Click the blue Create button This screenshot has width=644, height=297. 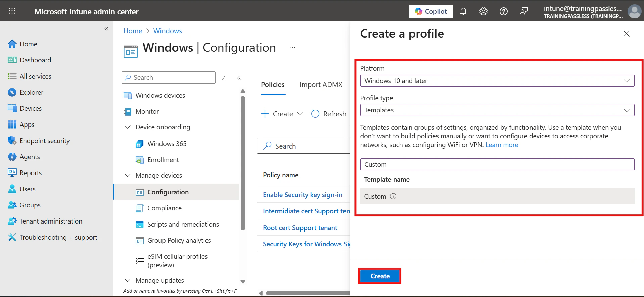(x=380, y=276)
